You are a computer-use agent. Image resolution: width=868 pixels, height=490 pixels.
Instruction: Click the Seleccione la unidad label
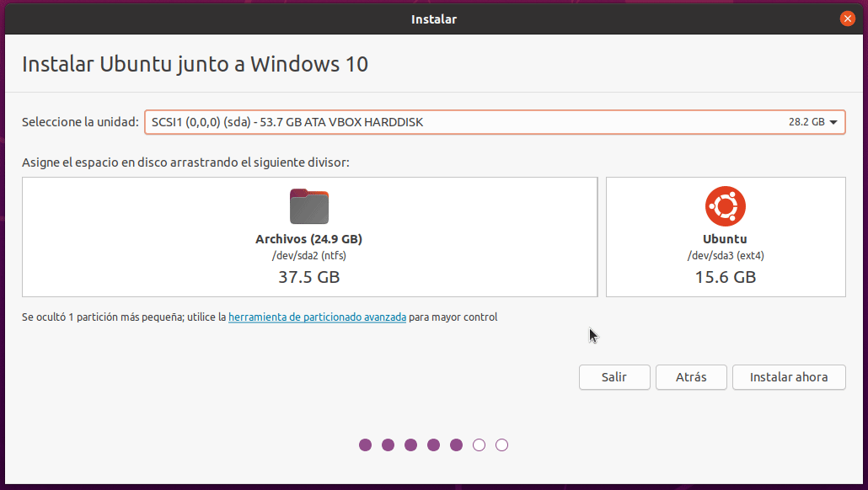click(80, 122)
